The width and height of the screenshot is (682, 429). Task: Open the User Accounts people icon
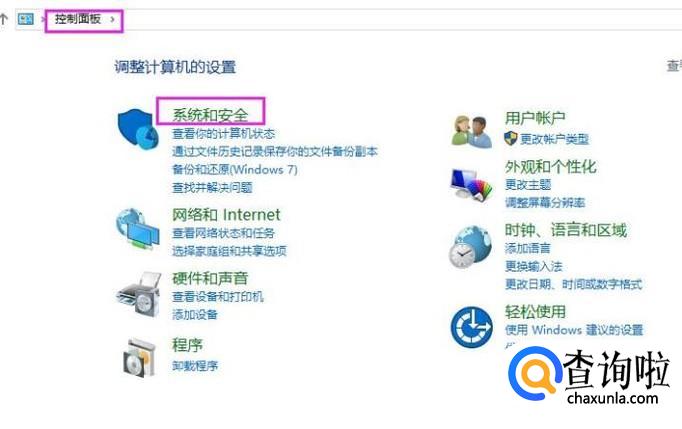471,131
